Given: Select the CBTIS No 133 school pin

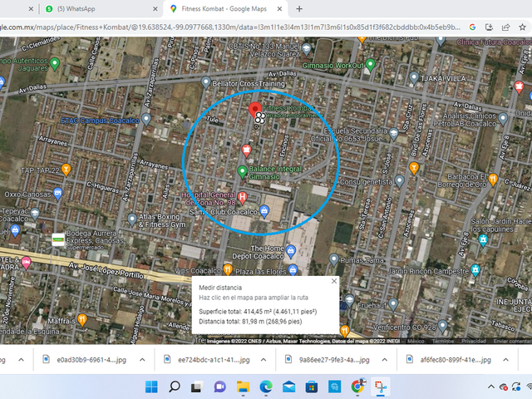Looking at the screenshot, I should tap(307, 49).
